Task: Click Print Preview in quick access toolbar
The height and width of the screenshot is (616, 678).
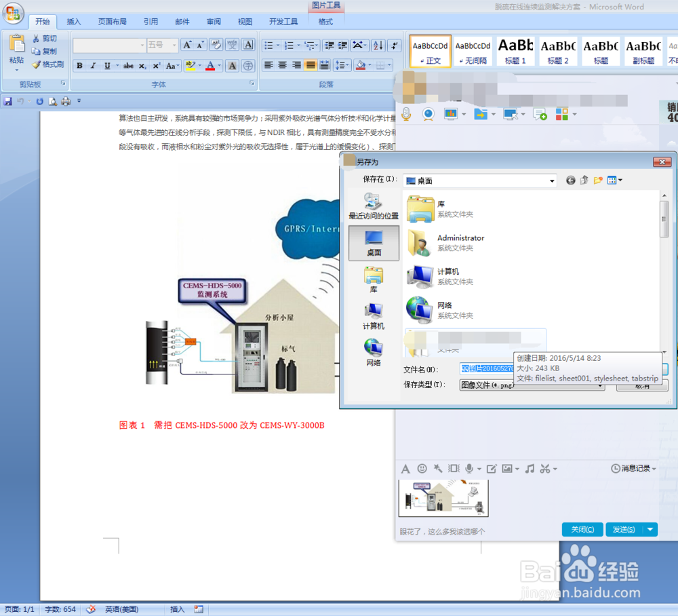Action: [53, 101]
